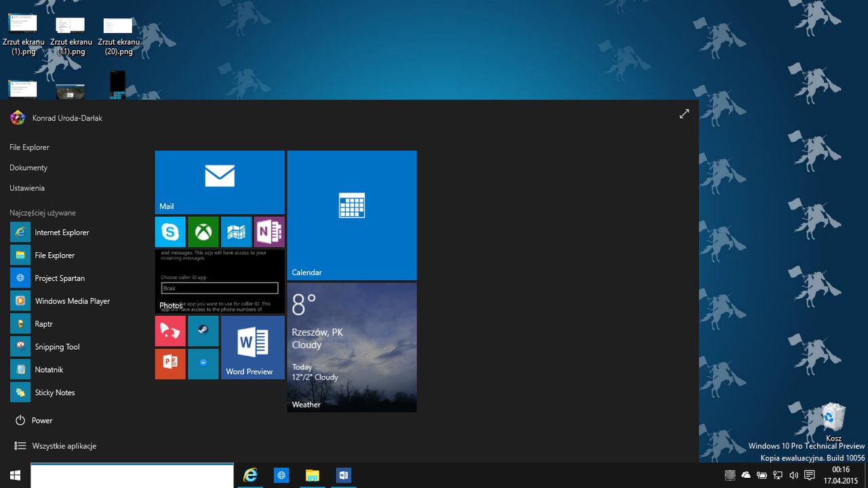
Task: Open the Mail tile
Action: (220, 182)
